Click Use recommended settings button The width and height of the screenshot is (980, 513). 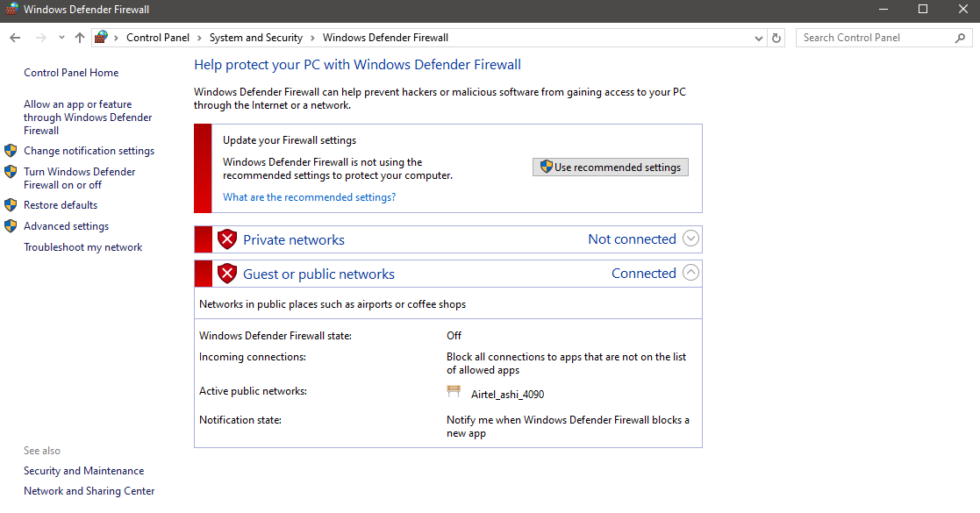tap(611, 167)
